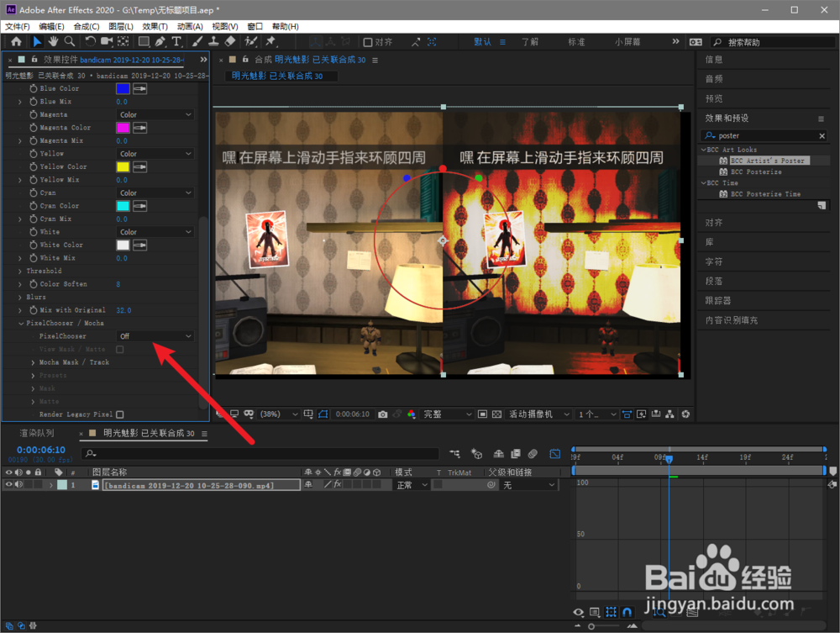Click the Yellow Color swatch
The image size is (840, 633).
click(123, 167)
